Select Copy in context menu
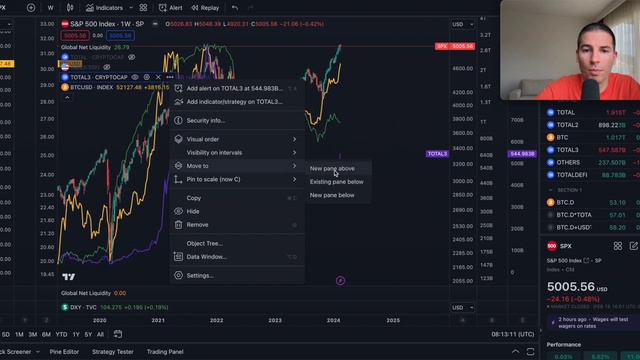The height and width of the screenshot is (360, 640). pos(237,198)
